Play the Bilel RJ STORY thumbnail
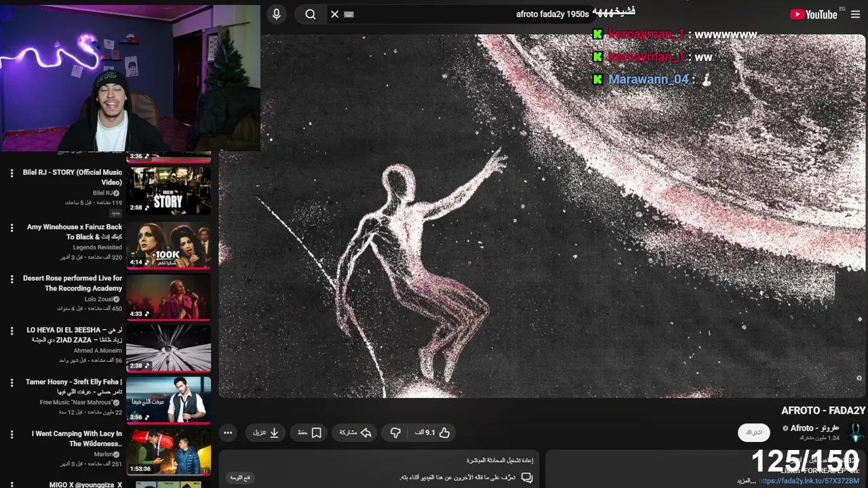 [x=168, y=190]
